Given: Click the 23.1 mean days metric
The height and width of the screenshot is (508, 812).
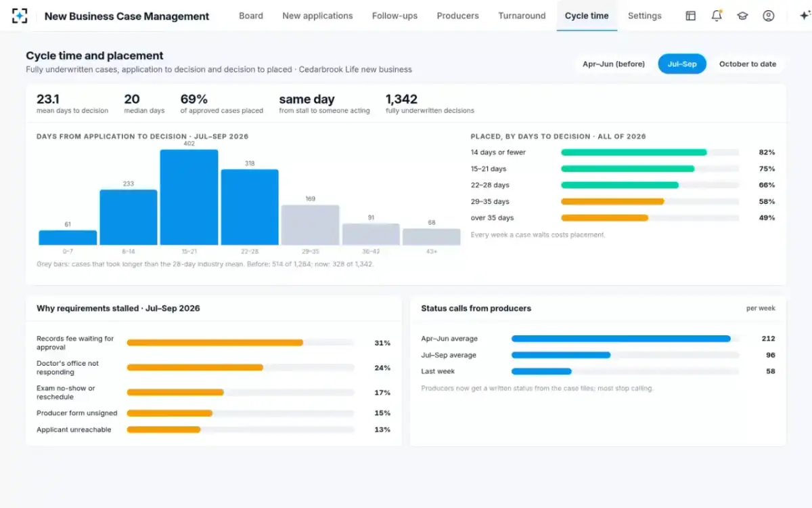Looking at the screenshot, I should click(72, 104).
